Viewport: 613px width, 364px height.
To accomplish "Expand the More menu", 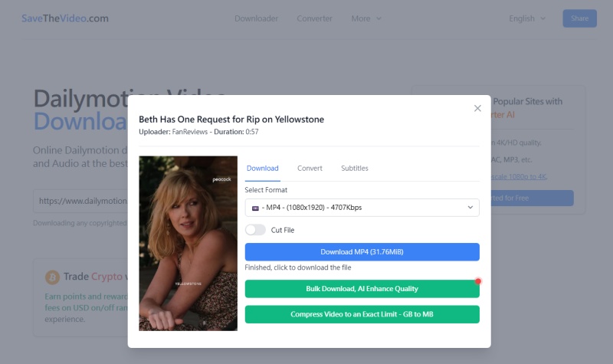I will [366, 18].
